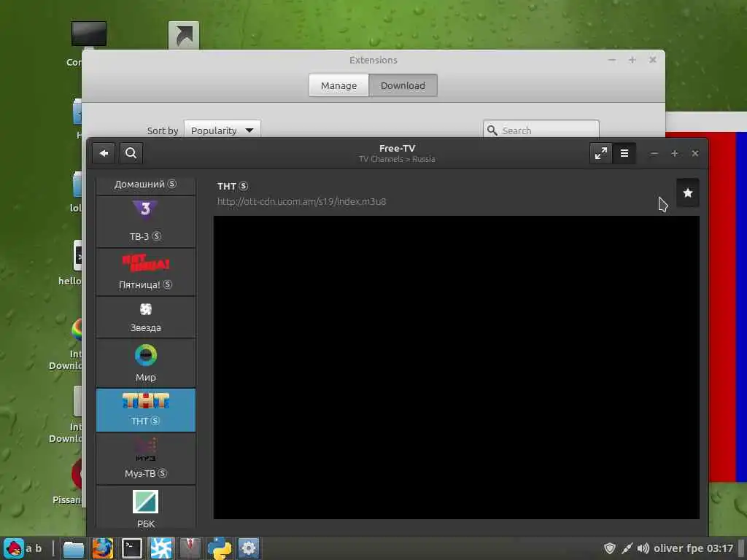The height and width of the screenshot is (560, 747).
Task: Open the Python app in taskbar
Action: point(220,548)
